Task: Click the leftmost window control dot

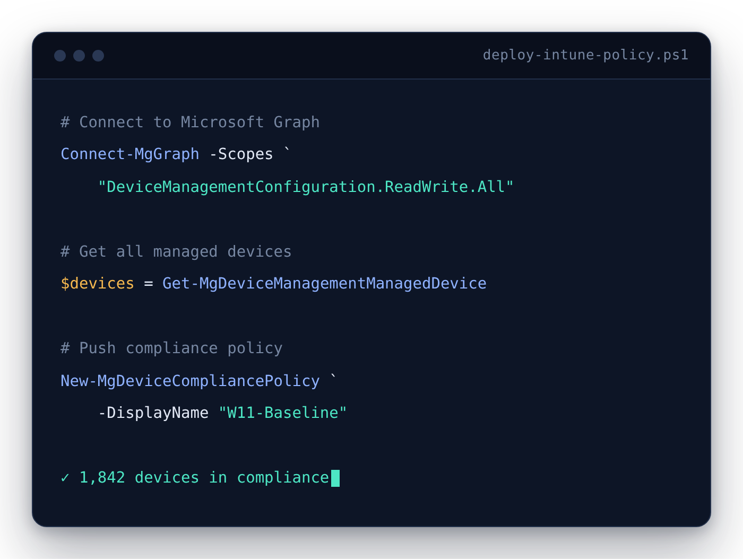Action: pos(60,56)
